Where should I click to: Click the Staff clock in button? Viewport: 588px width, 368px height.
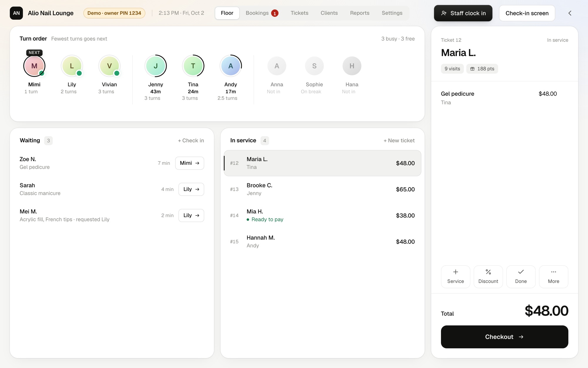pos(463,13)
